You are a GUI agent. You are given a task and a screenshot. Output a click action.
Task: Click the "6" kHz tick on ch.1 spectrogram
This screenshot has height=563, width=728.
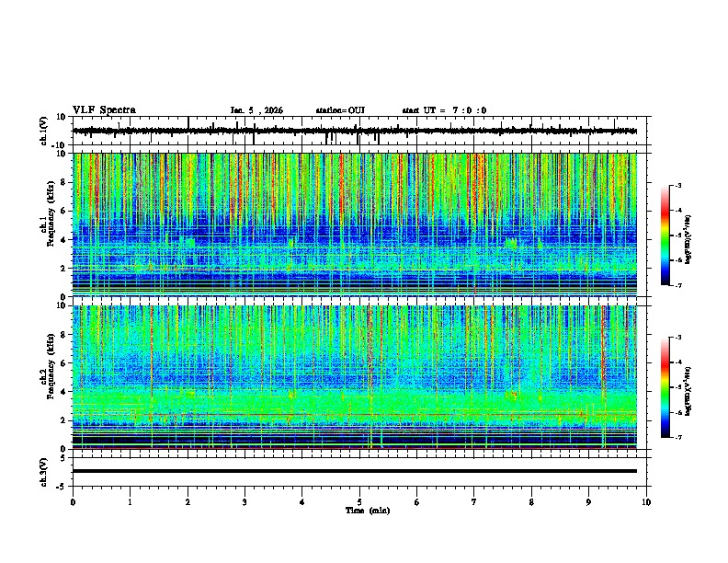(x=63, y=211)
